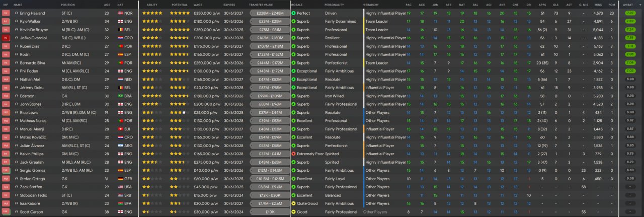The width and height of the screenshot is (644, 217).
Task: Click Kyle Walker's £23M - £25M value
Action: [x=270, y=21]
